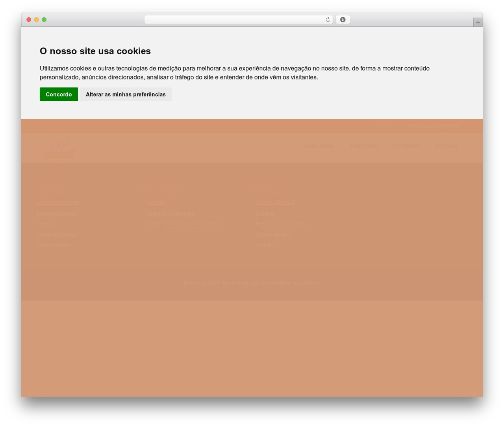Open the Direito do consumidor link
The height and width of the screenshot is (427, 504).
click(x=170, y=213)
